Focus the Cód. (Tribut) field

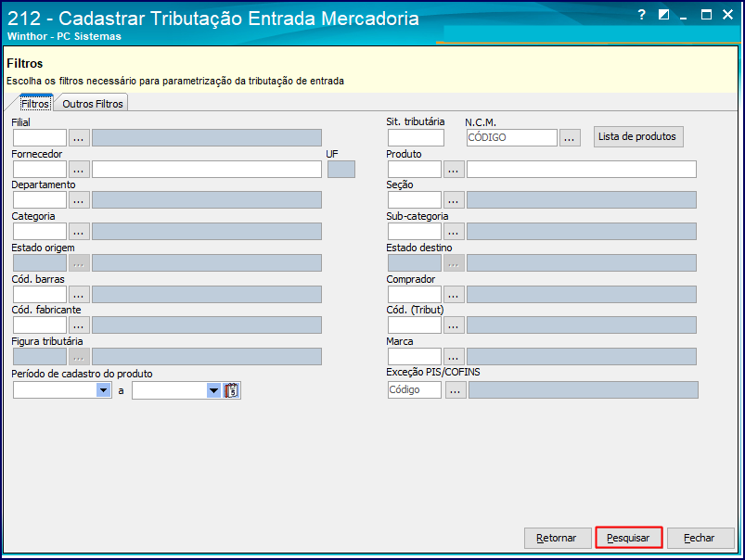415,325
